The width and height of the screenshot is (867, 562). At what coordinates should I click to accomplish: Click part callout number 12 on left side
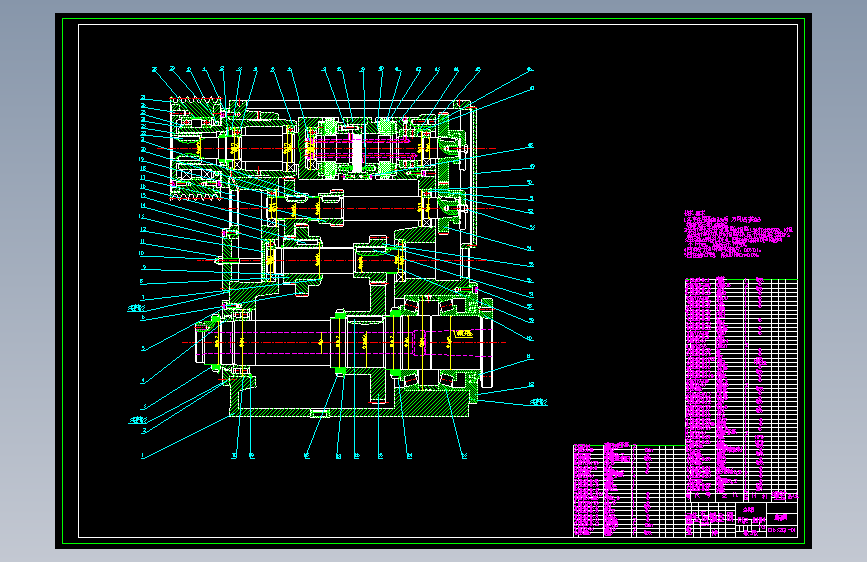click(x=143, y=230)
